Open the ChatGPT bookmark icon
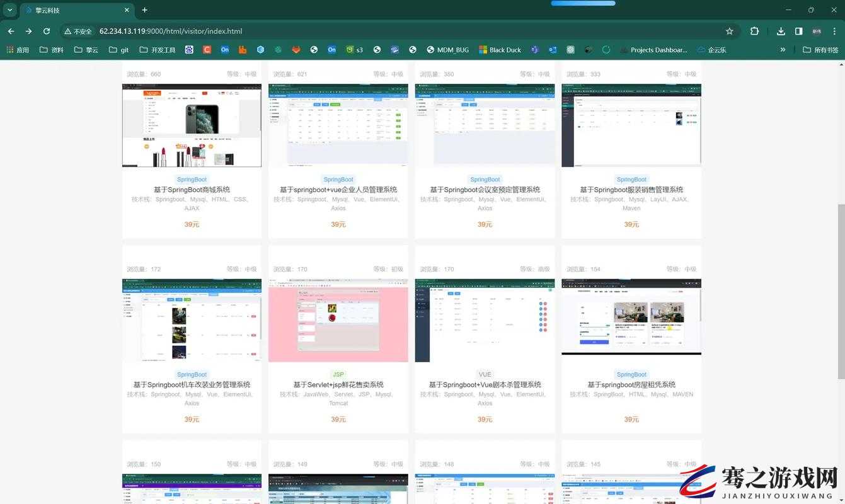 click(570, 50)
